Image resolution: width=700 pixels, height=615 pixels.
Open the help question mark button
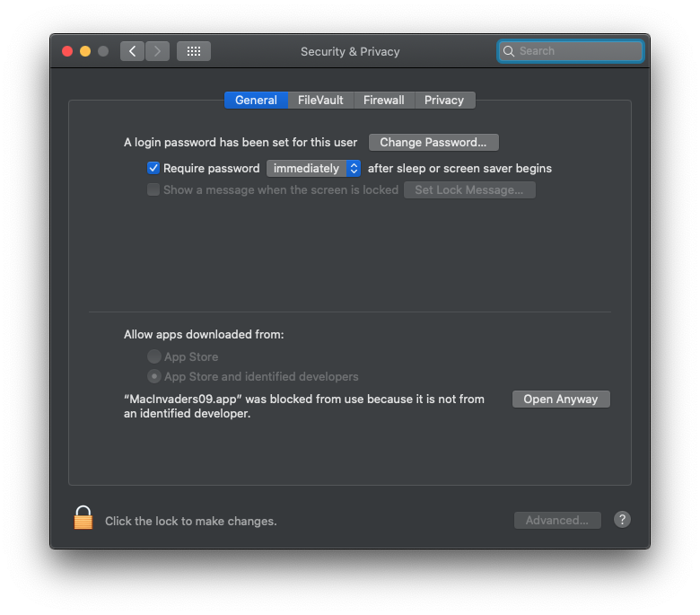pos(622,520)
